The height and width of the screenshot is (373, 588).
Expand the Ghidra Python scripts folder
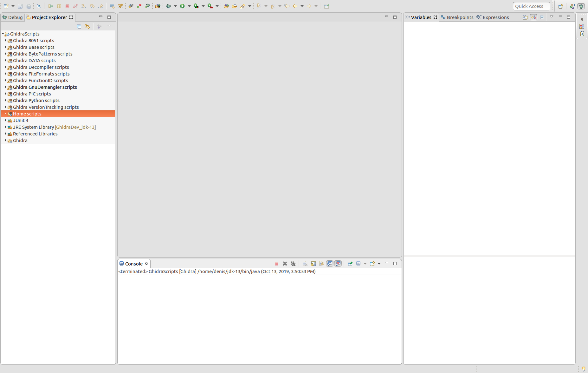pos(6,101)
